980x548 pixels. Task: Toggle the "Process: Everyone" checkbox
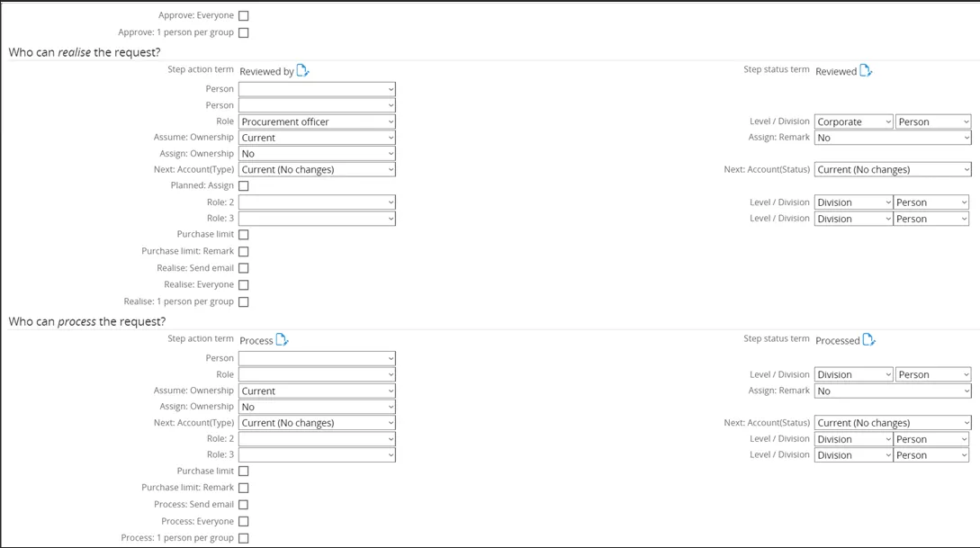pos(244,522)
